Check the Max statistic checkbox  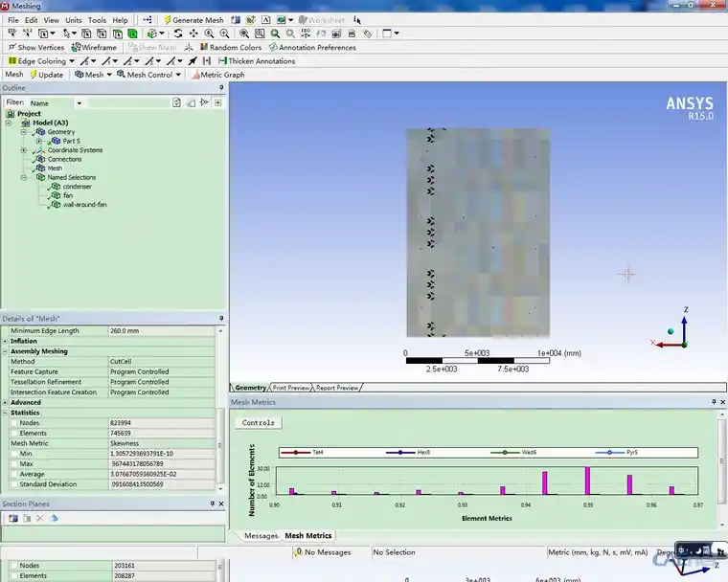coord(14,463)
